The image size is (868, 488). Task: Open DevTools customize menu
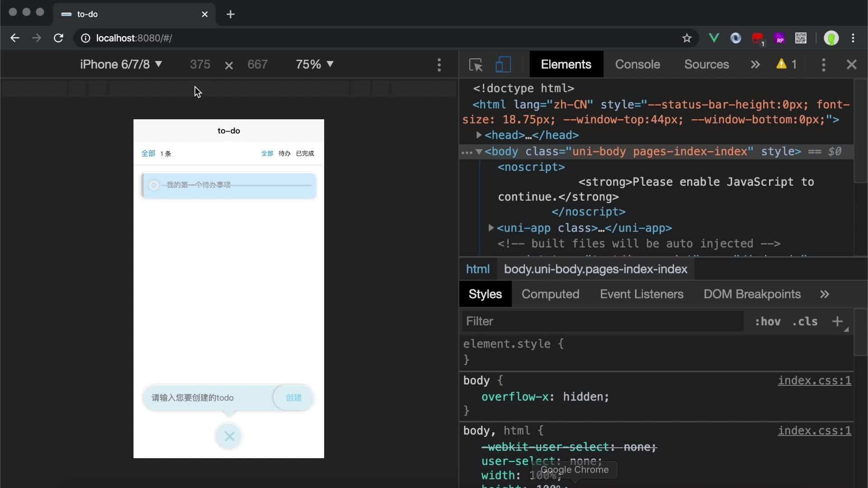click(x=823, y=65)
